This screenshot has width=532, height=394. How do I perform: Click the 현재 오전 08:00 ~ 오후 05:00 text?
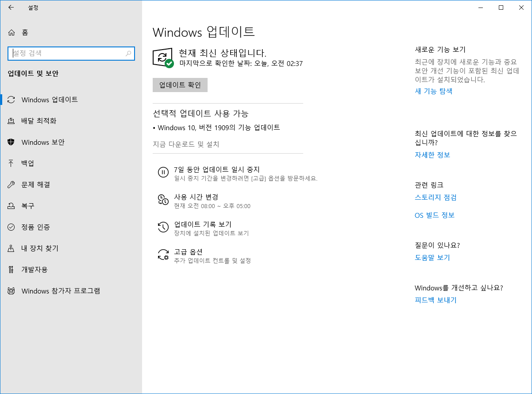212,206
